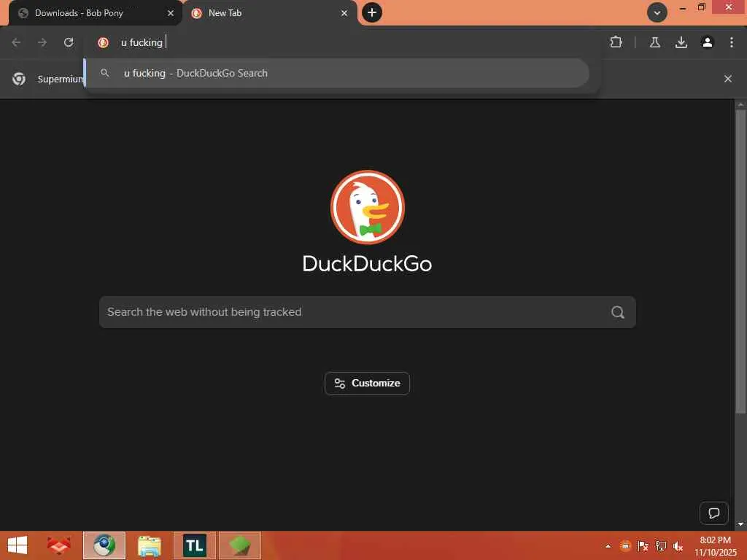Open the clock showing 8:02 PM
Image resolution: width=747 pixels, height=560 pixels.
pyautogui.click(x=715, y=545)
